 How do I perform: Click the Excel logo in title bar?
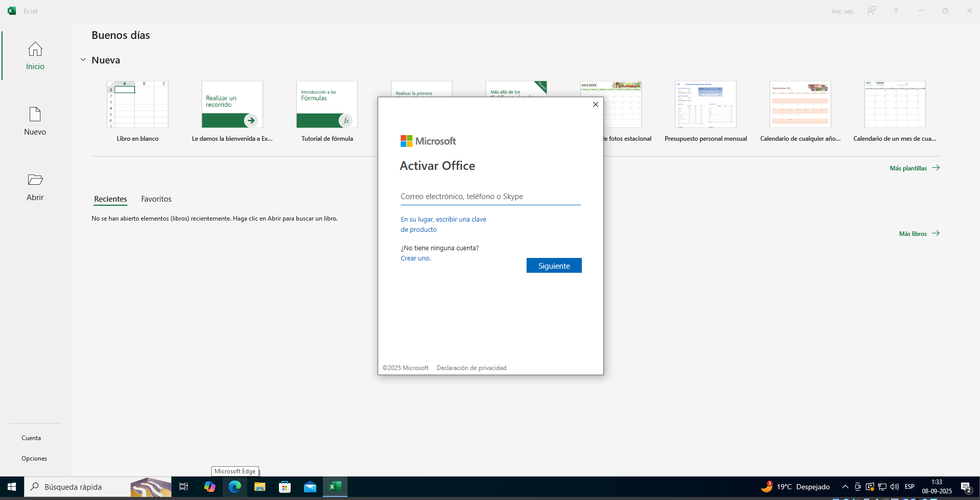click(11, 11)
